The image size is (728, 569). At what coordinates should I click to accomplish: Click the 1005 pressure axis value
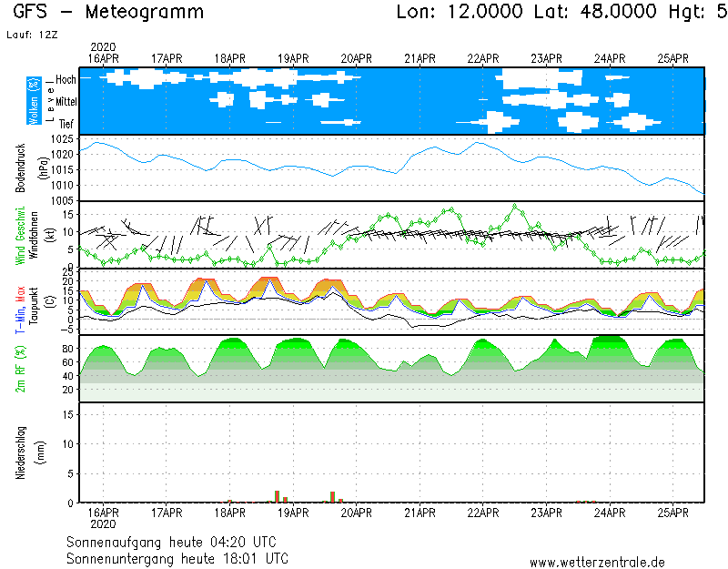pos(62,200)
